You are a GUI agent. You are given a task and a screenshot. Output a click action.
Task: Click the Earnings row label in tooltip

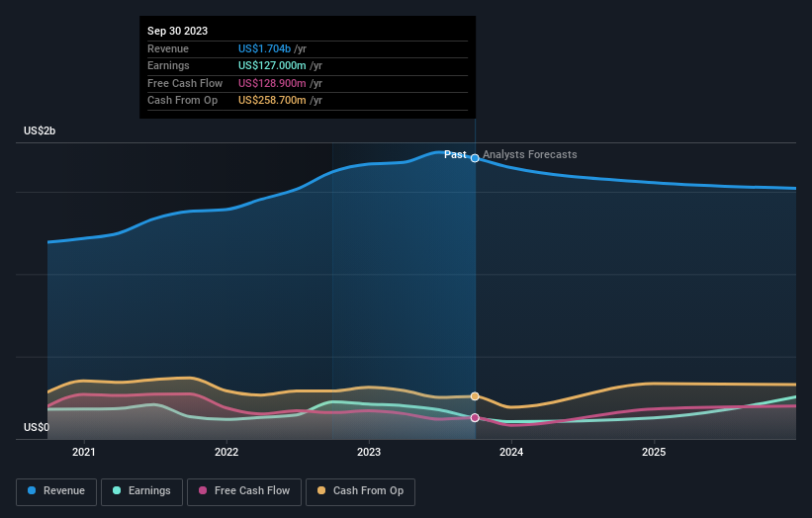pyautogui.click(x=168, y=65)
